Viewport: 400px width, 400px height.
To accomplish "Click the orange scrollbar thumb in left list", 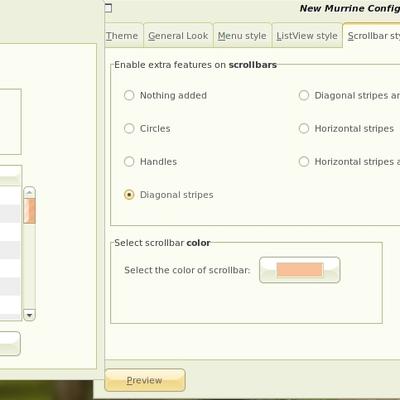I will point(29,211).
